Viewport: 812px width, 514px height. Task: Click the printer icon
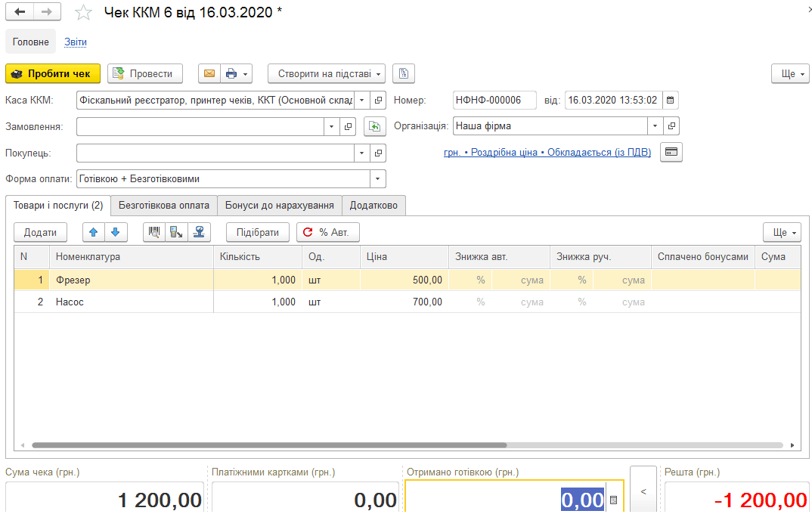pyautogui.click(x=231, y=73)
